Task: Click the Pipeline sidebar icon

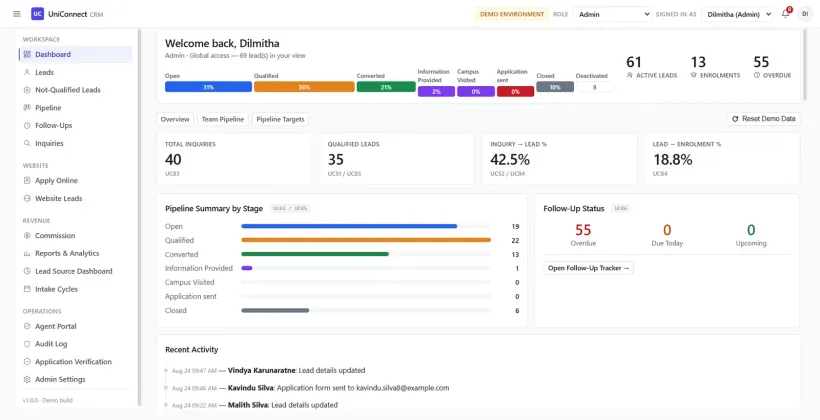Action: coord(27,108)
